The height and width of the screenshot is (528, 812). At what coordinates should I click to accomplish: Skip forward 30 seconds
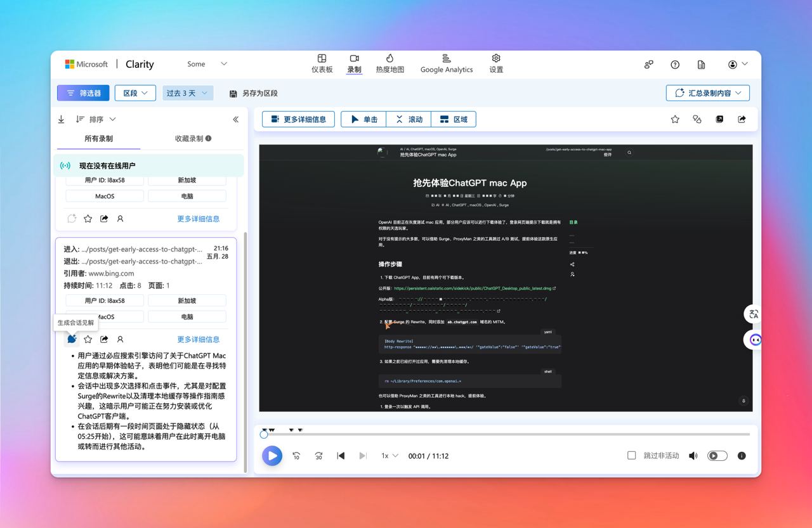click(x=318, y=456)
